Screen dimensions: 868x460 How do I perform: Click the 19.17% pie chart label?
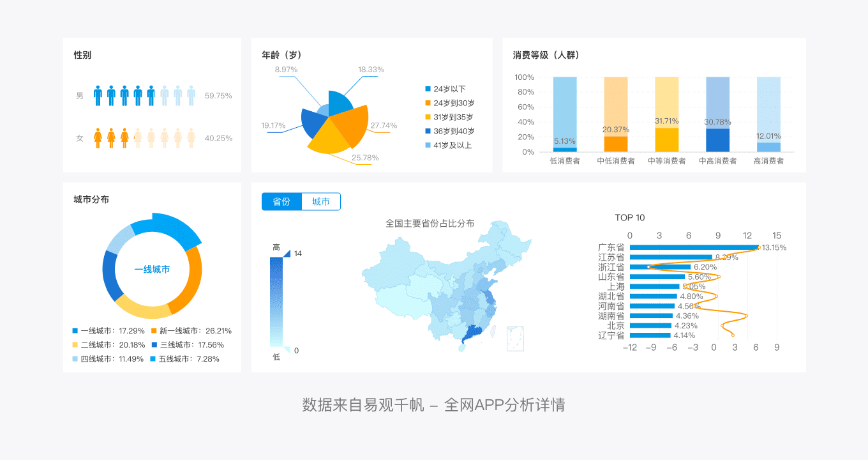[273, 126]
